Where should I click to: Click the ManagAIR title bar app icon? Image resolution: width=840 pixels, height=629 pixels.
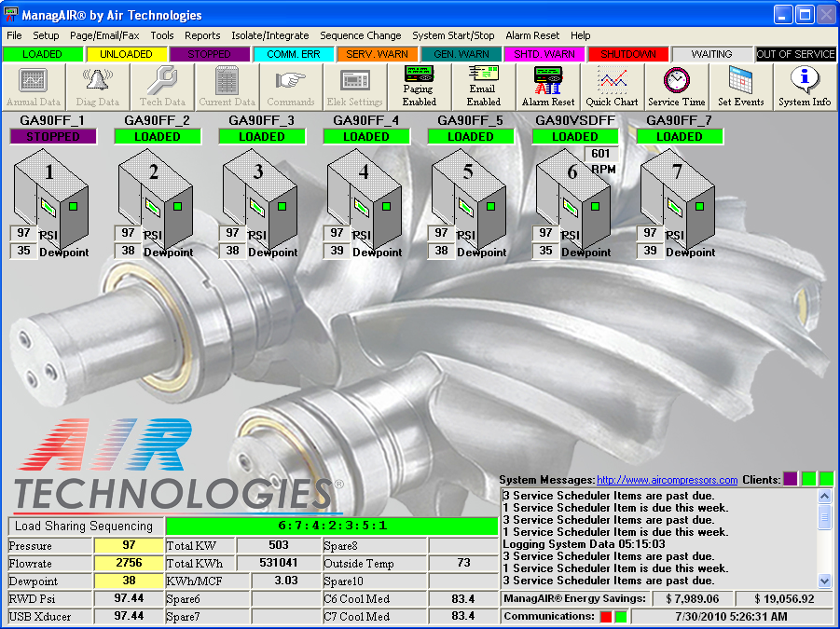pyautogui.click(x=10, y=15)
